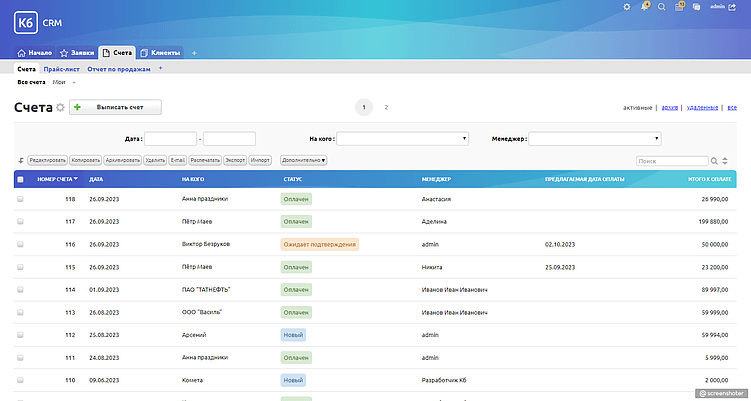Open the chat messages icon
Screen dimensions: 751x401
tap(697, 7)
